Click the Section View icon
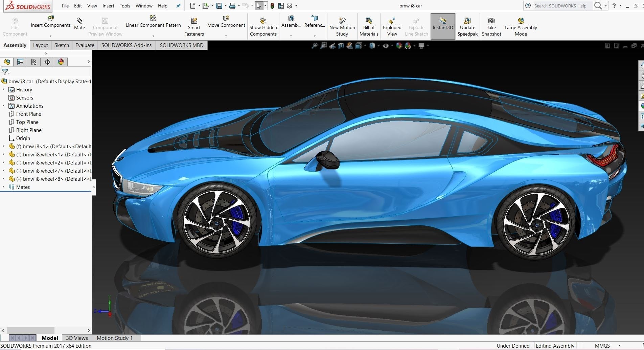Viewport: 644px width, 350px height. [341, 46]
